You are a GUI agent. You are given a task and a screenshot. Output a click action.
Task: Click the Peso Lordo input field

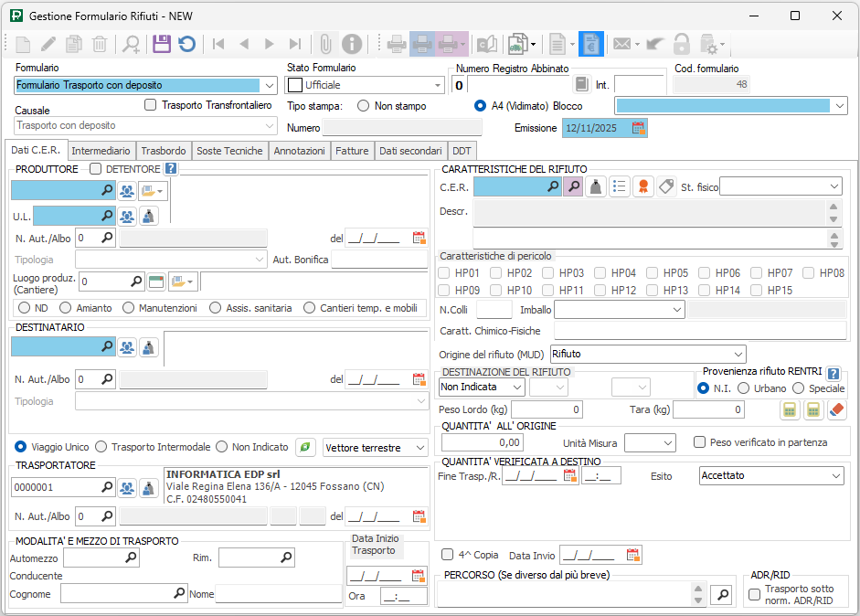pyautogui.click(x=547, y=410)
